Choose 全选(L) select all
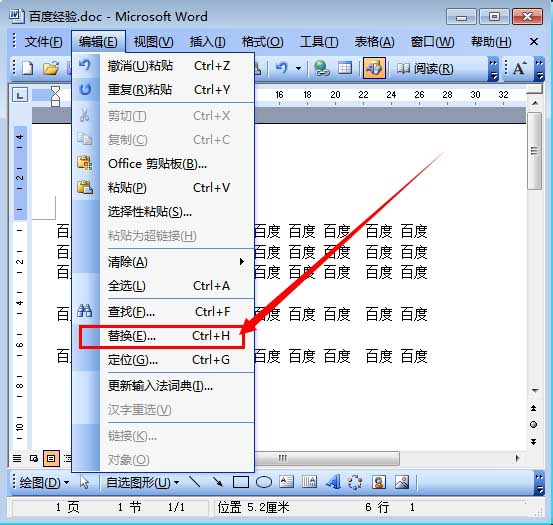Viewport: 553px width, 525px height. click(x=163, y=286)
